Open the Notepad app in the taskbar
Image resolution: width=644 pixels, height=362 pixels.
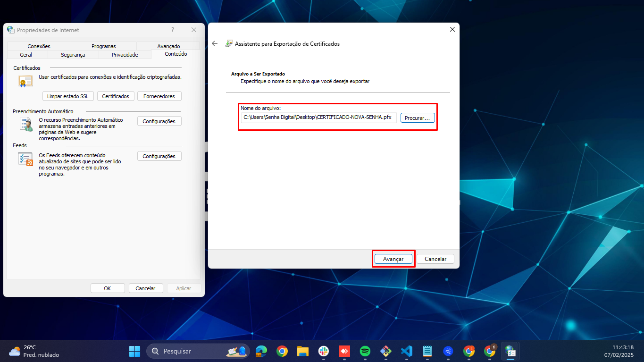click(427, 351)
